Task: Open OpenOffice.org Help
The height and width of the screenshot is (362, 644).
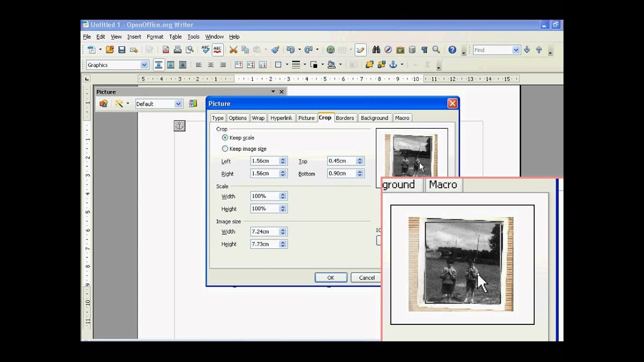Action: (452, 50)
